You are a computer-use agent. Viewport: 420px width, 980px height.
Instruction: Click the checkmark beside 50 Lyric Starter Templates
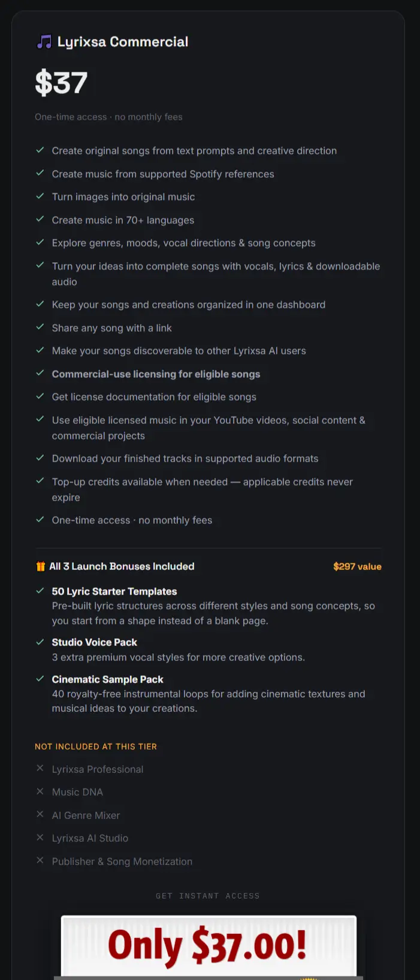pos(40,591)
